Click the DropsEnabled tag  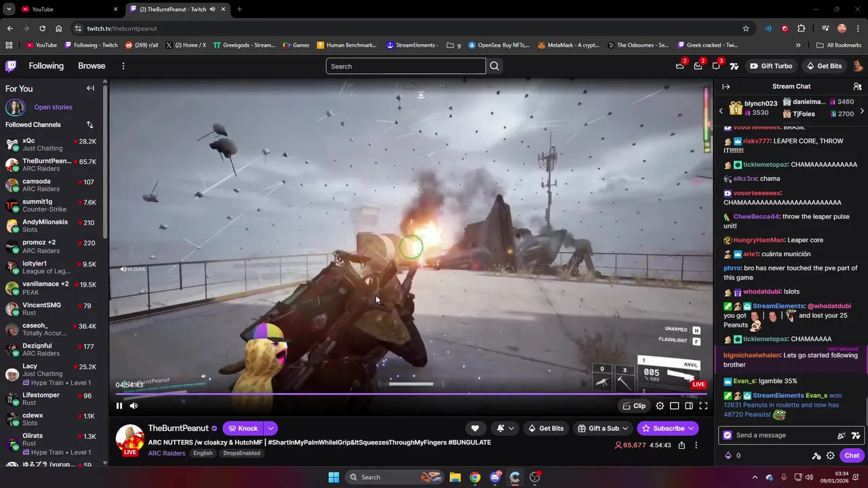point(241,453)
